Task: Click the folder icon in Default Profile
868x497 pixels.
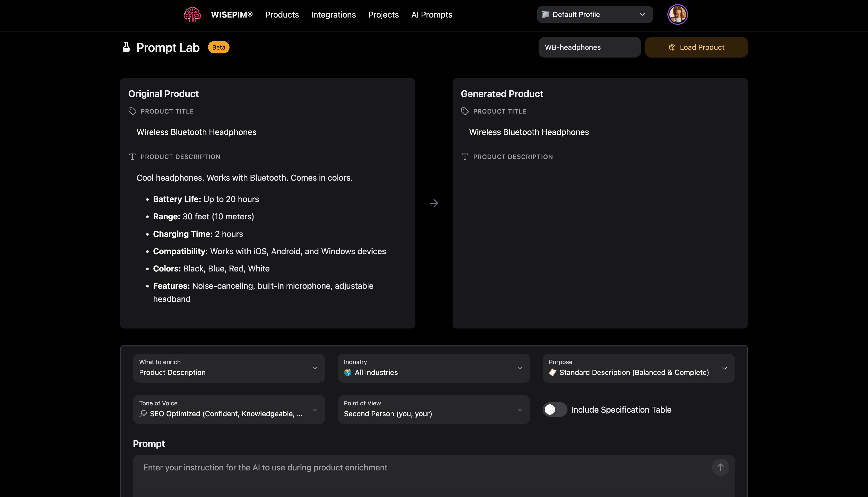Action: [545, 14]
